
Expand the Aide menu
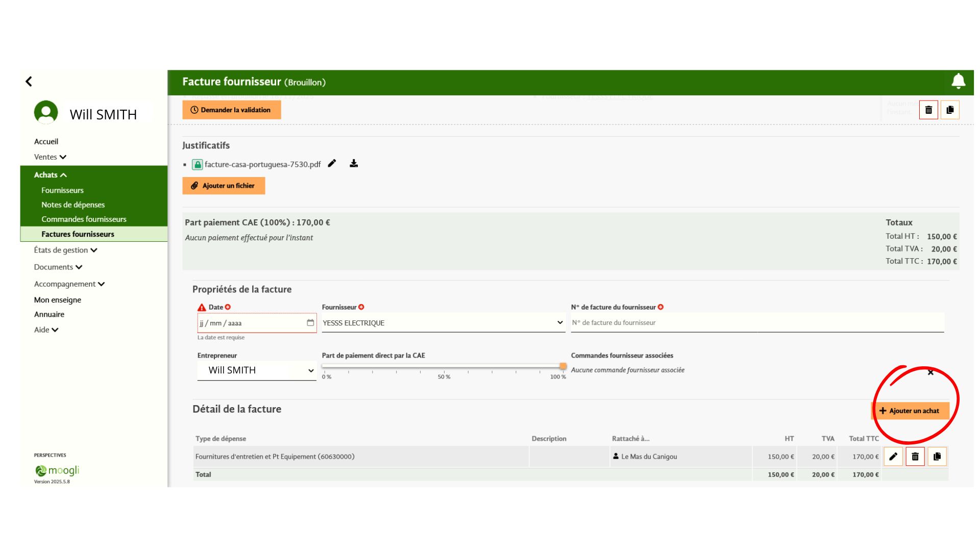[46, 330]
